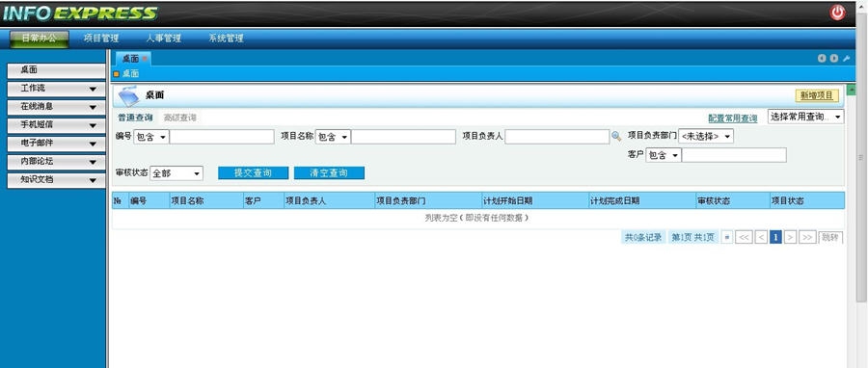This screenshot has height=368, width=868.
Task: Expand the 在线消息 sidebar section
Action: click(56, 107)
